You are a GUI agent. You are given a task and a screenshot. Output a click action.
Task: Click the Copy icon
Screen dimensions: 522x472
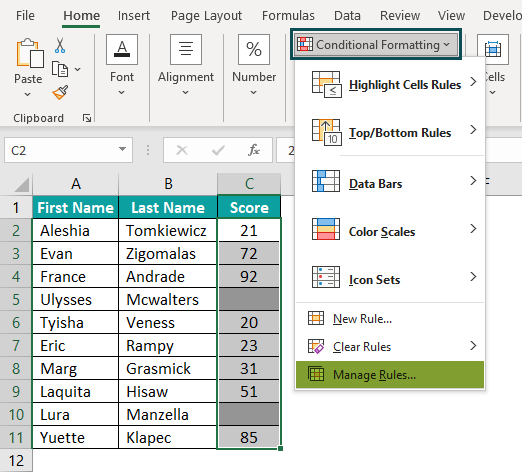[x=60, y=69]
